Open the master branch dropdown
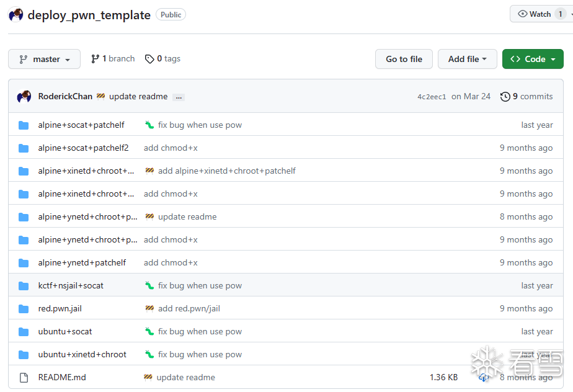The image size is (573, 392). tap(44, 59)
